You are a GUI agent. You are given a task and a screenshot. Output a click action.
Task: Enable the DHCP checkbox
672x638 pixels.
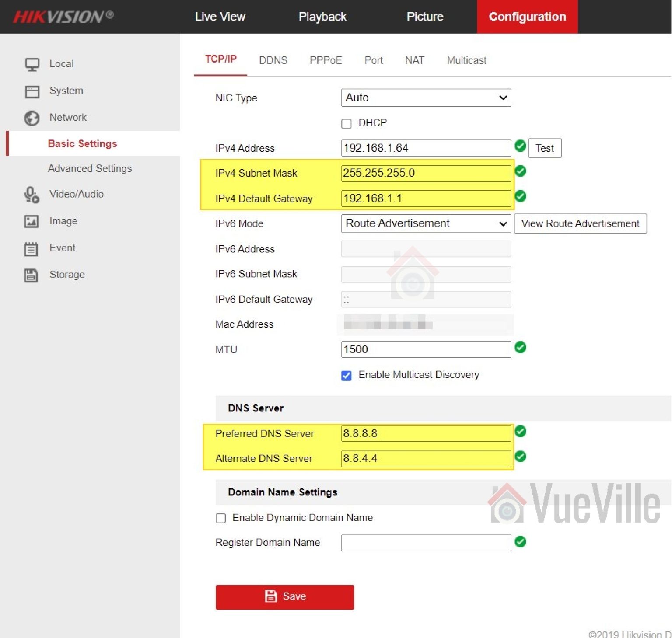point(346,123)
